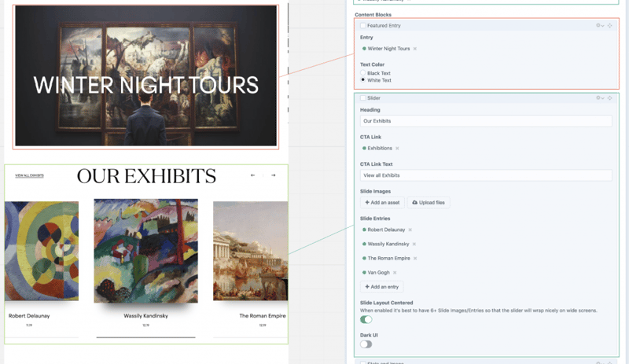The image size is (629, 364).
Task: Check the Featured Entry block checkbox
Action: [x=363, y=26]
